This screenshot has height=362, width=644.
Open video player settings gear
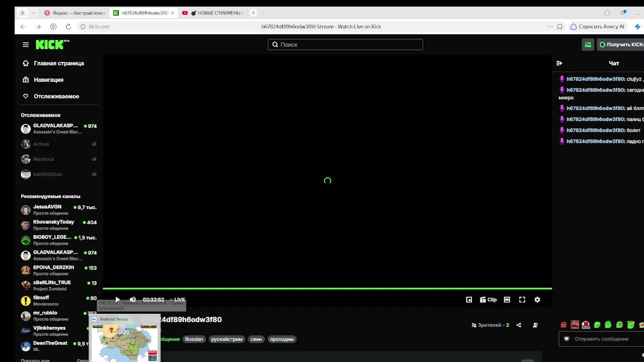tap(537, 300)
